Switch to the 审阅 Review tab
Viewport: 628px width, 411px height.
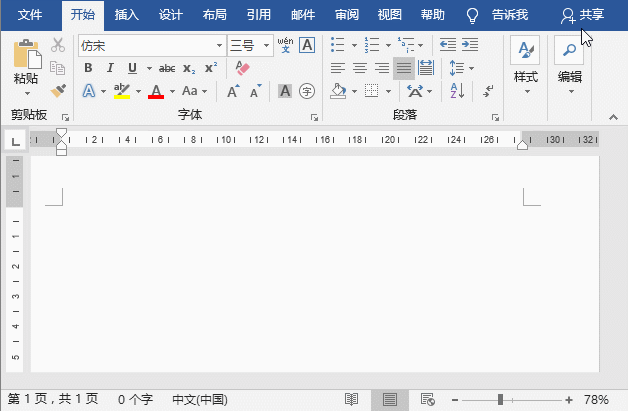pyautogui.click(x=347, y=15)
